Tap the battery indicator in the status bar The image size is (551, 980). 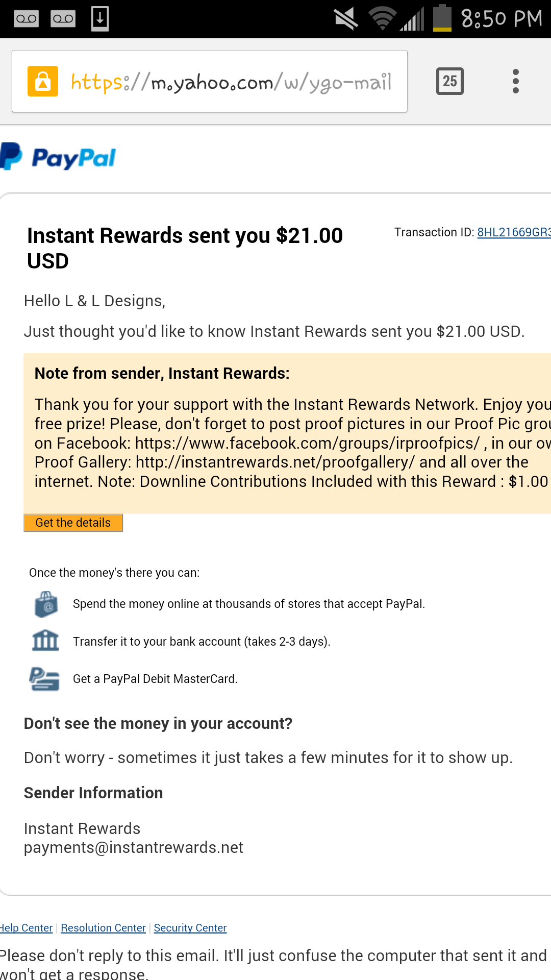(442, 18)
